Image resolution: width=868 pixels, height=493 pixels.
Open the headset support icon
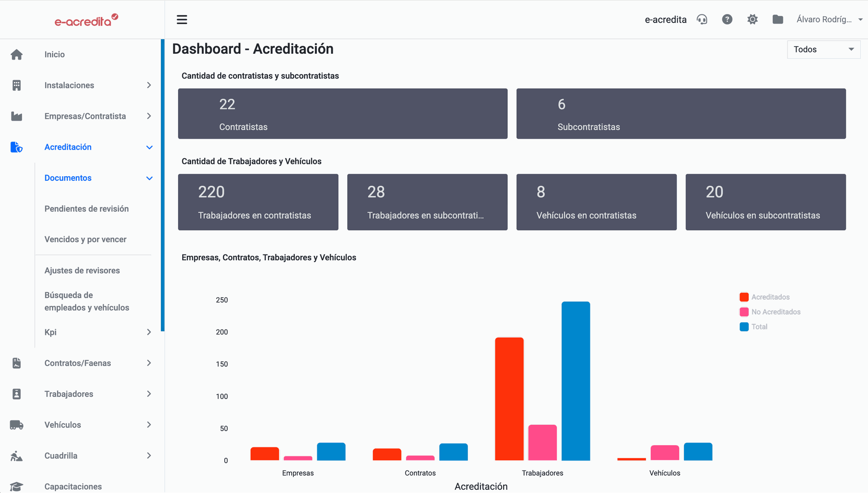[x=702, y=19]
